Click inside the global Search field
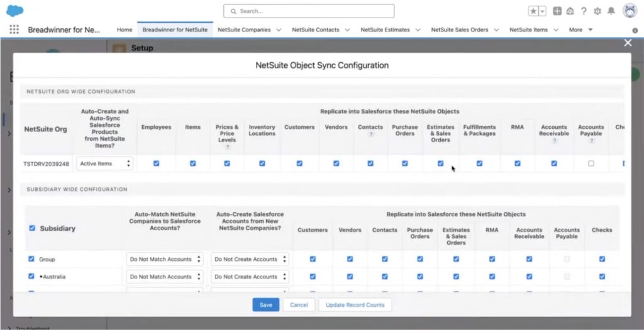 point(309,11)
